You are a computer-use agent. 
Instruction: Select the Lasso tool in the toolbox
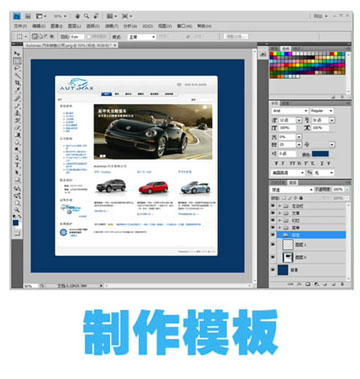(17, 68)
